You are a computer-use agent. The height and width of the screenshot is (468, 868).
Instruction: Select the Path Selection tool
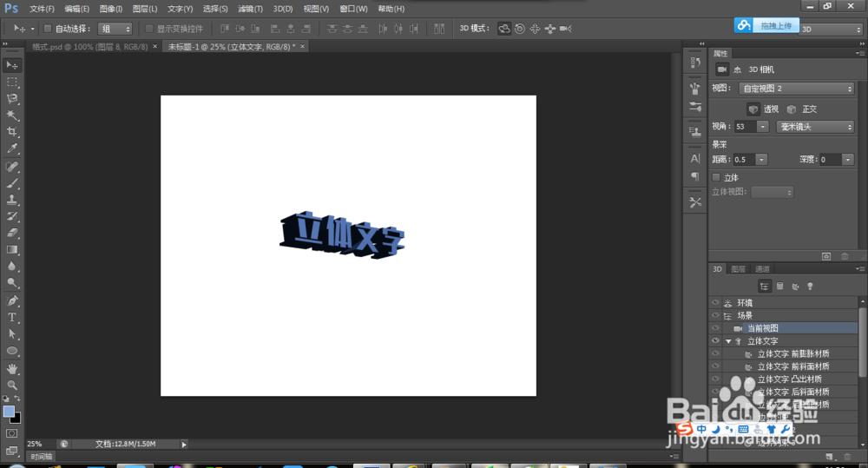(11, 334)
